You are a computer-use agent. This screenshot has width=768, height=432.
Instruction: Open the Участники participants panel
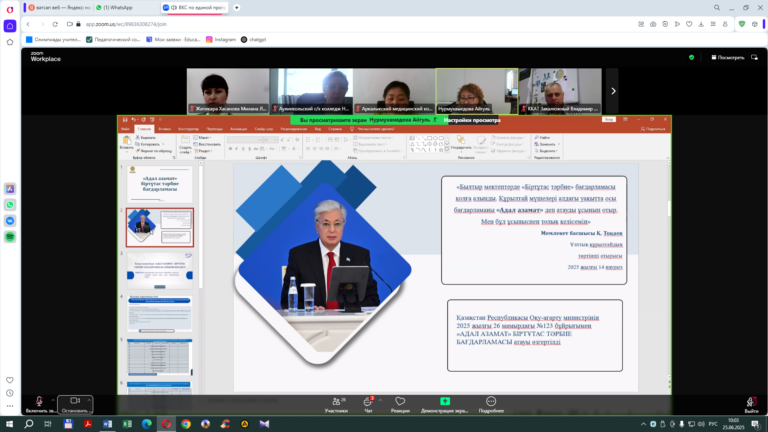click(336, 405)
